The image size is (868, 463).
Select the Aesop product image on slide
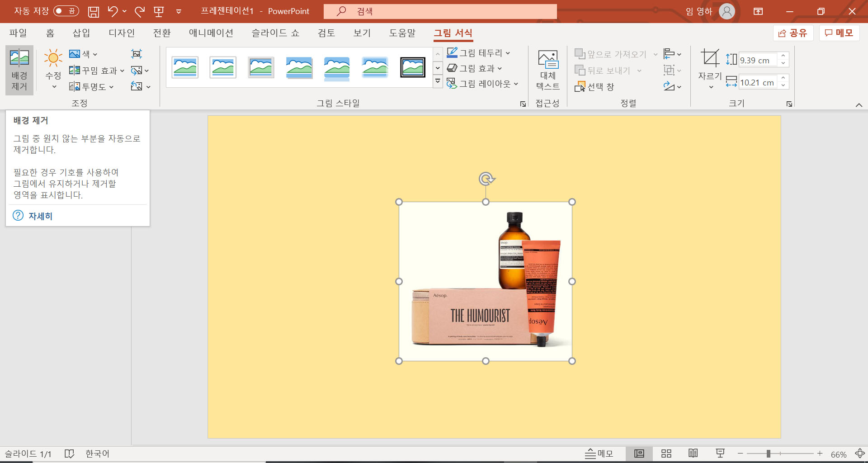pyautogui.click(x=486, y=281)
